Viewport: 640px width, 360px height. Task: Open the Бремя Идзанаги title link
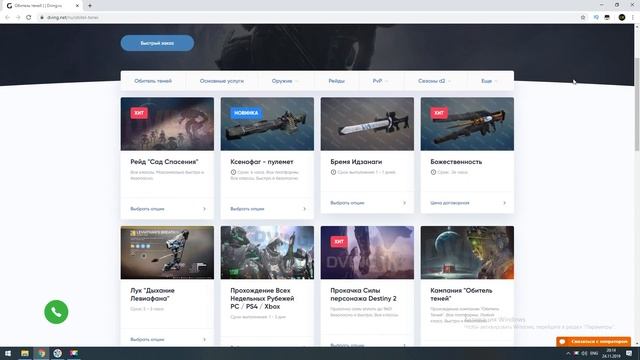(x=356, y=162)
